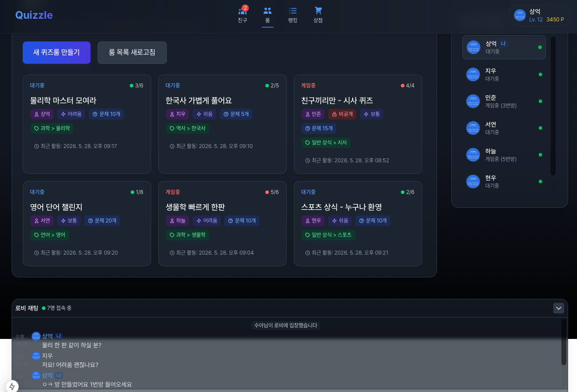Click 쉬움 difficulty tag in 한국사 room
The height and width of the screenshot is (392, 577).
[x=204, y=114]
